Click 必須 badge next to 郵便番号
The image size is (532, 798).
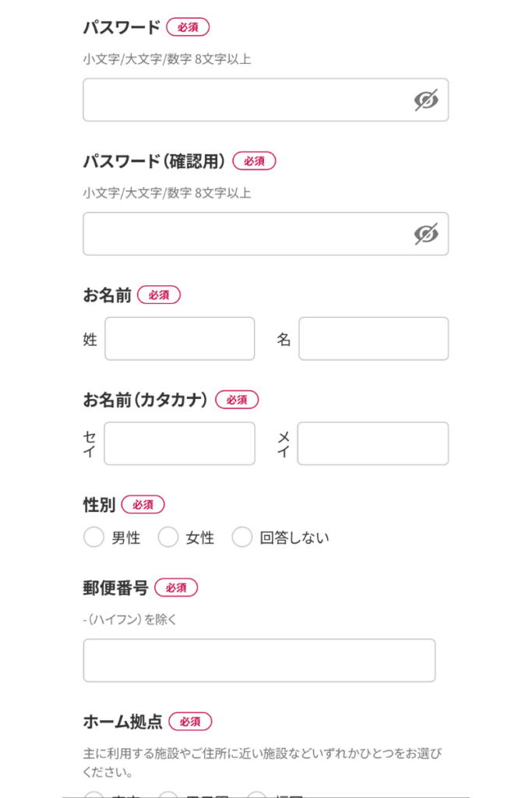click(x=176, y=588)
